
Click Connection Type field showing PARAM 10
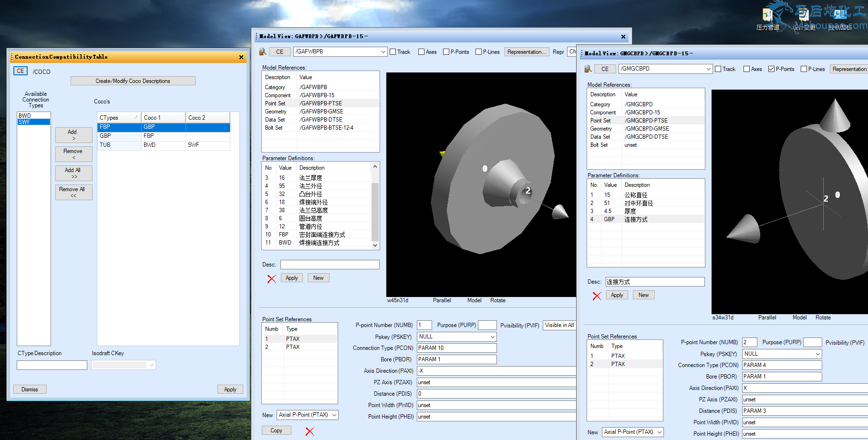click(x=457, y=348)
